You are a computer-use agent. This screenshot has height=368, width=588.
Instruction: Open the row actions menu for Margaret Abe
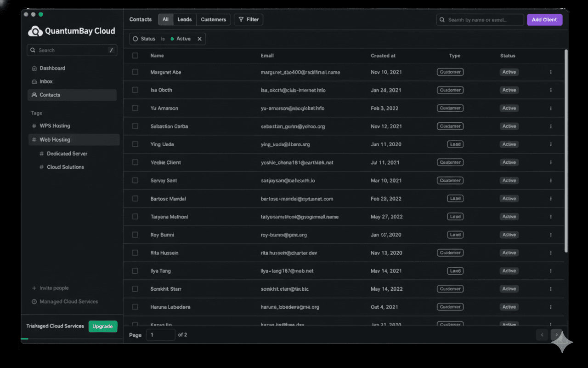tap(551, 72)
